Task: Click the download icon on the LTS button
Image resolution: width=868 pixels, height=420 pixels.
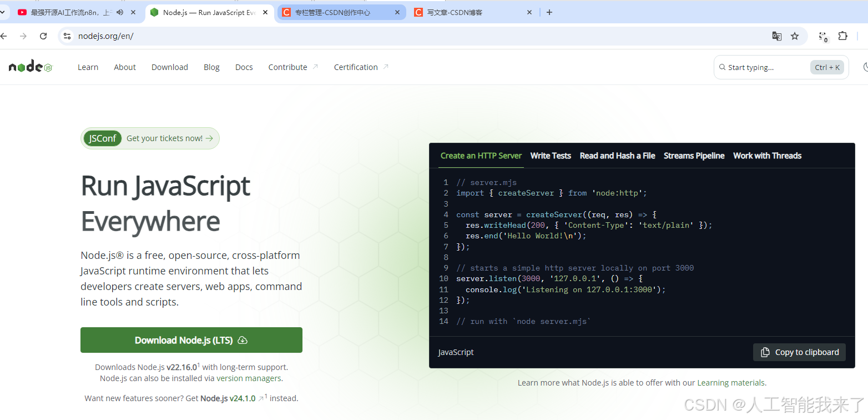Action: click(x=243, y=340)
